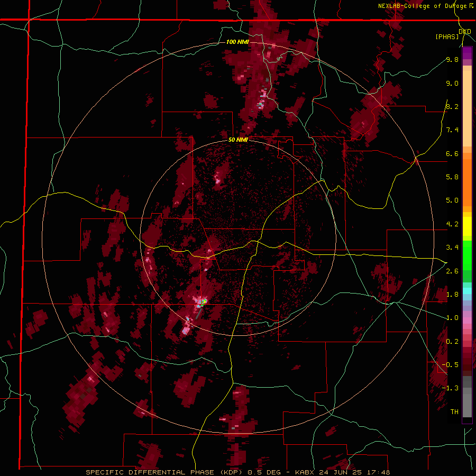Pick the bright green segment of color bar

tap(467, 255)
